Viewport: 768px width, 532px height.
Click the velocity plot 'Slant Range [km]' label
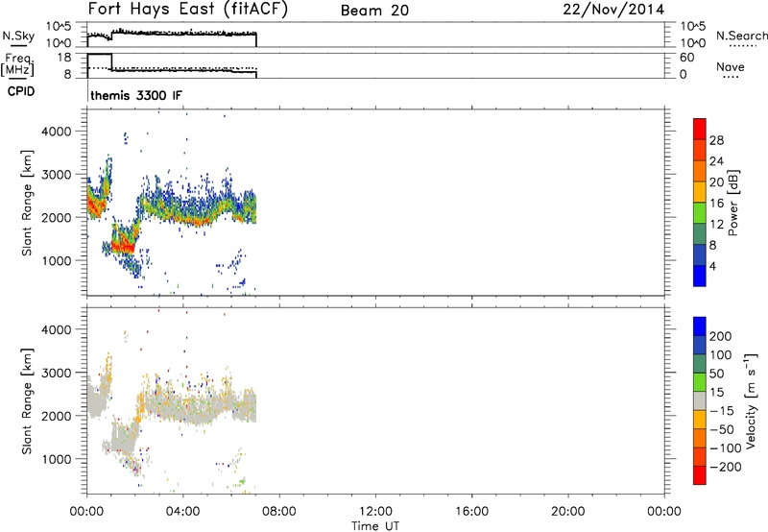(27, 401)
